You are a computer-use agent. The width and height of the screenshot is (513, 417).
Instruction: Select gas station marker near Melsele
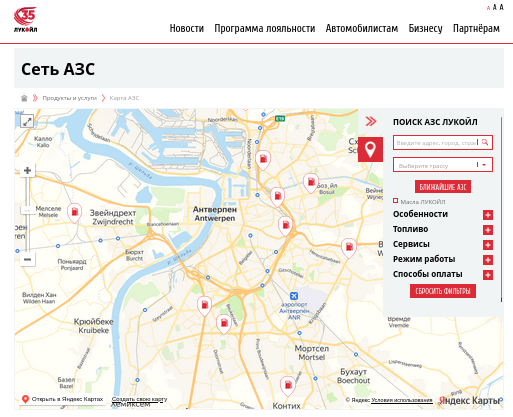[74, 213]
